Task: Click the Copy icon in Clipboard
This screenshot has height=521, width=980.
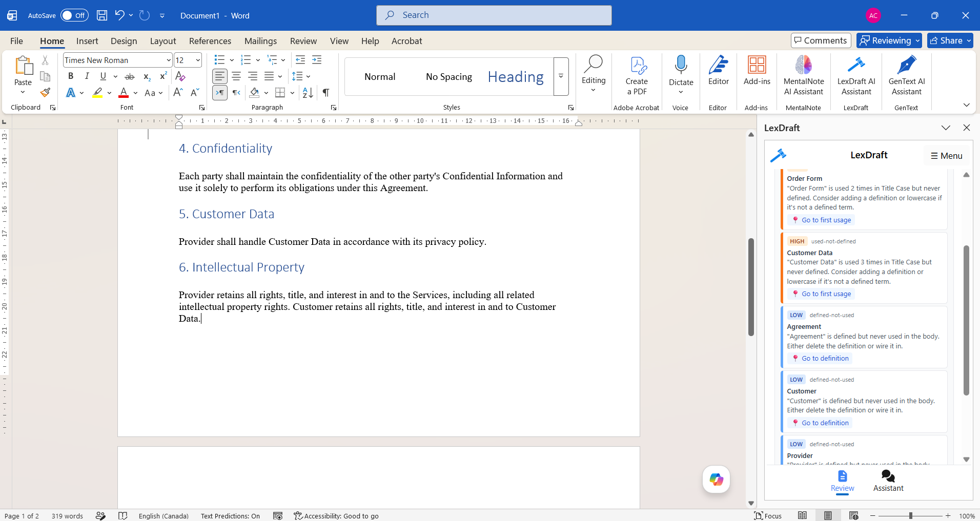Action: pos(45,76)
